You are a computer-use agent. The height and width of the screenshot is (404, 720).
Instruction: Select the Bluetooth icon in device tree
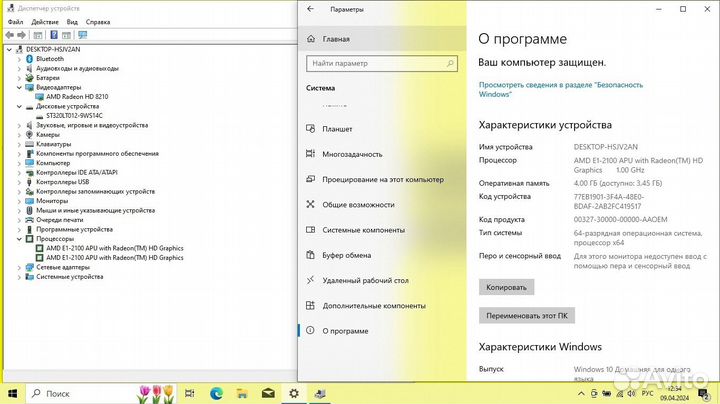tap(29, 59)
